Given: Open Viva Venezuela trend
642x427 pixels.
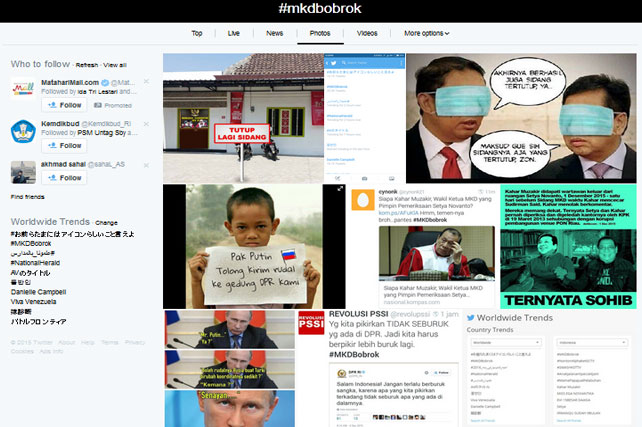Looking at the screenshot, I should (x=34, y=302).
